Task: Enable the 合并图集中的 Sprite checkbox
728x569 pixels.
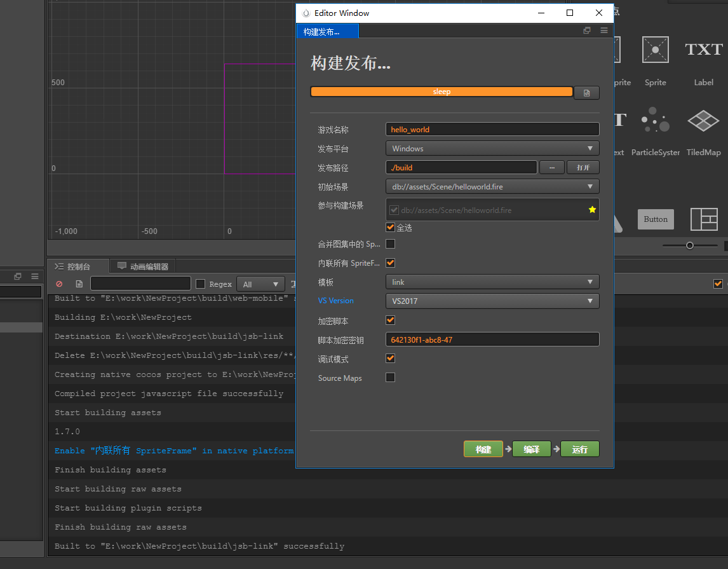Action: click(x=391, y=243)
